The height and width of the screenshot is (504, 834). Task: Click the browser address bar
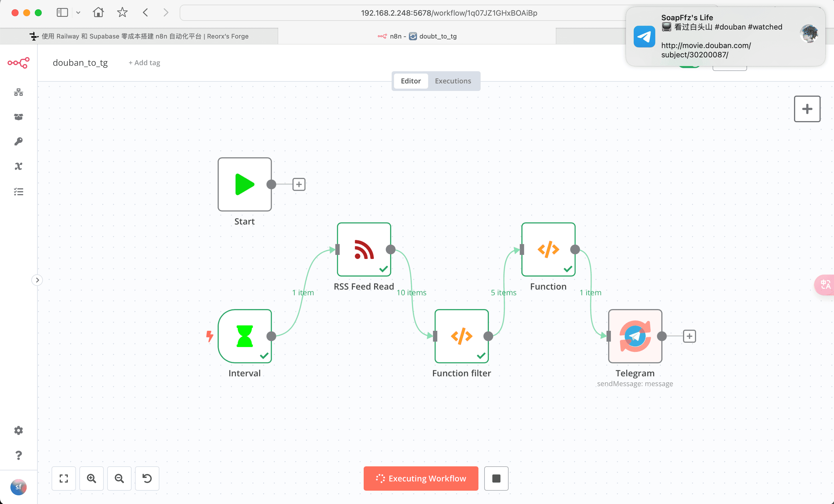point(449,13)
